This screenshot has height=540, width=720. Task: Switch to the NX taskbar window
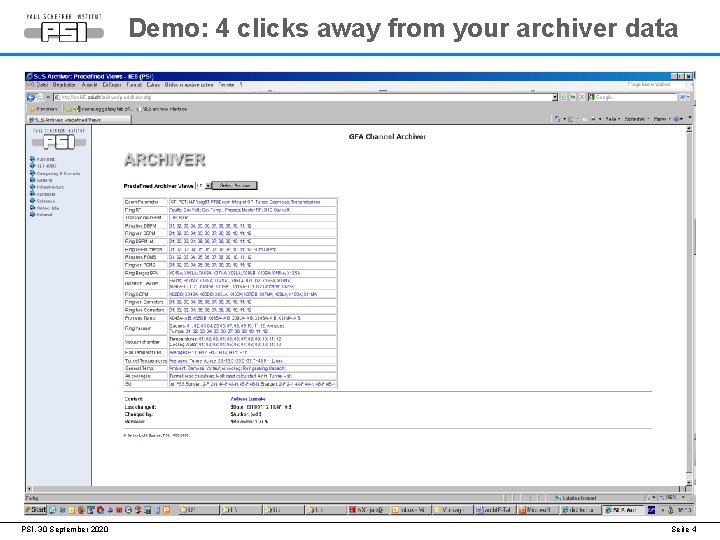[x=367, y=510]
